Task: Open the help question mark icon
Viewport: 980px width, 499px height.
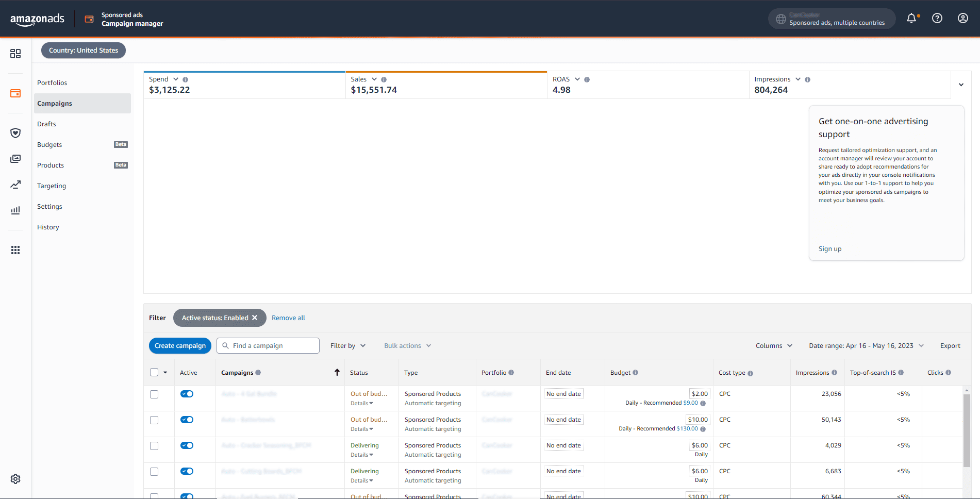Action: pos(937,19)
